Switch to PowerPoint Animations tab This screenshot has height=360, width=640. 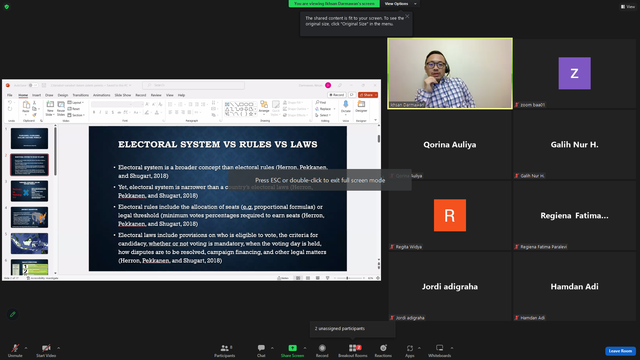pos(102,95)
